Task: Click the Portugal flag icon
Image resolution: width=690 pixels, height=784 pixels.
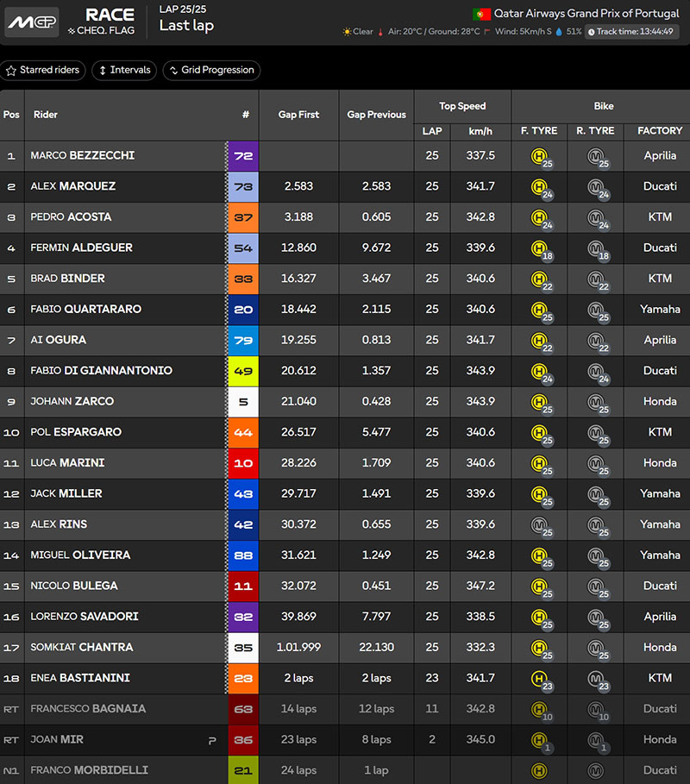Action: click(x=481, y=14)
